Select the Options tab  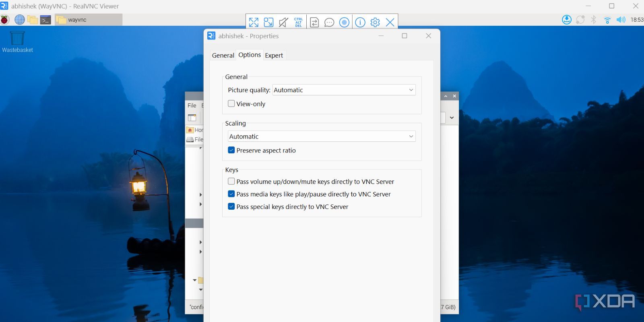250,55
